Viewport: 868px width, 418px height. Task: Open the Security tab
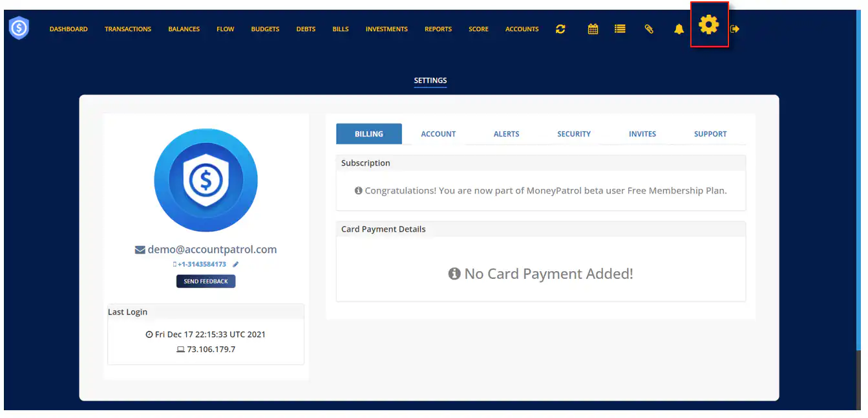[574, 134]
